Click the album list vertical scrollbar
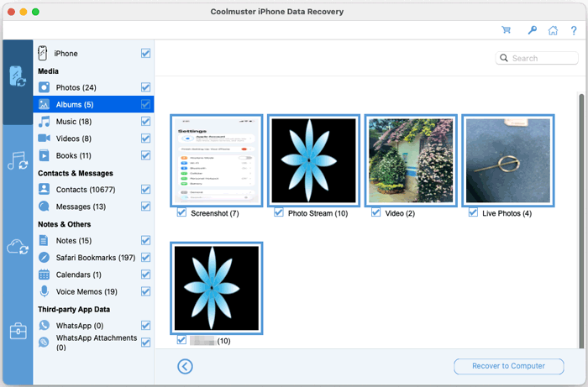Viewport: 588px width, 387px height. (x=581, y=220)
